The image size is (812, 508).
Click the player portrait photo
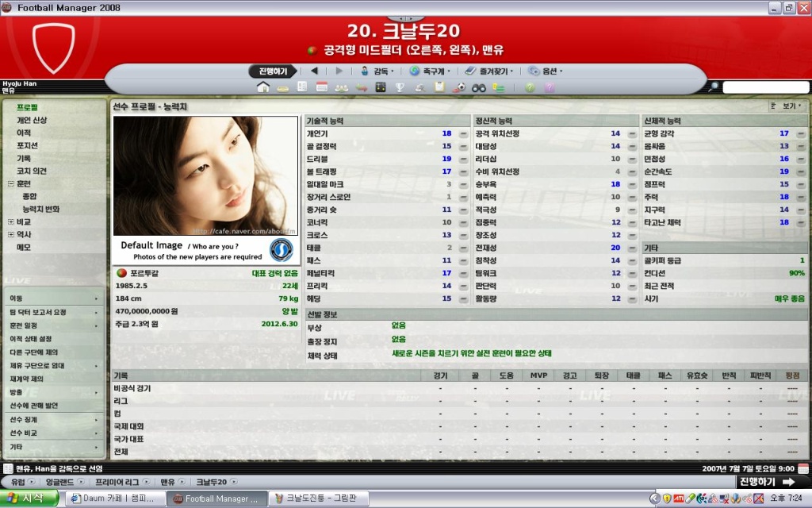[205, 175]
